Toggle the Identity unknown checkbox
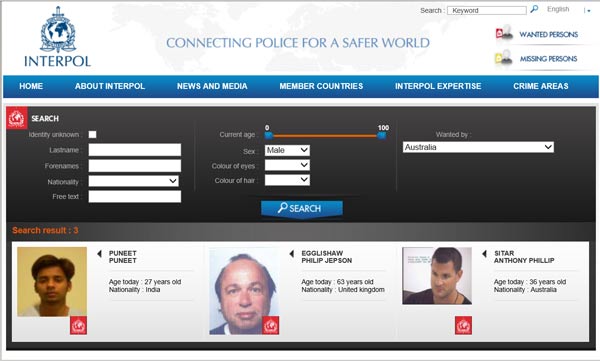600x361 pixels. click(x=93, y=134)
